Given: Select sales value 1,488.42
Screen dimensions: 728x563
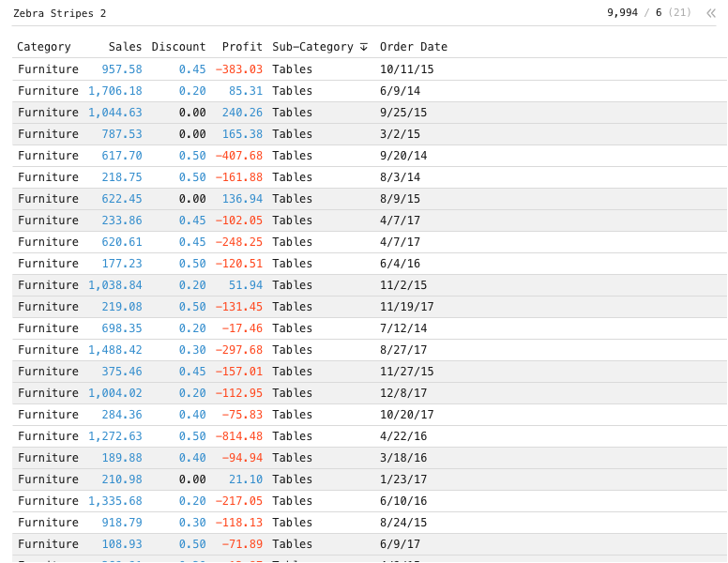Looking at the screenshot, I should coord(115,350).
